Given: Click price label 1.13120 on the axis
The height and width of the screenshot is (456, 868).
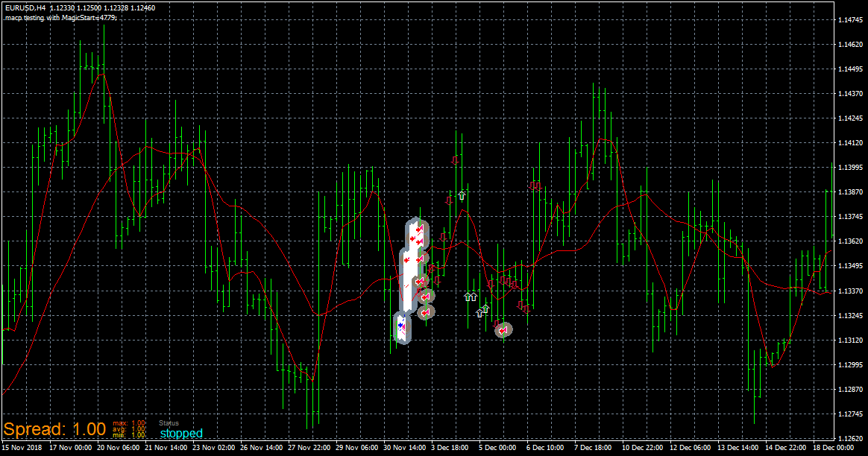Looking at the screenshot, I should pos(850,341).
